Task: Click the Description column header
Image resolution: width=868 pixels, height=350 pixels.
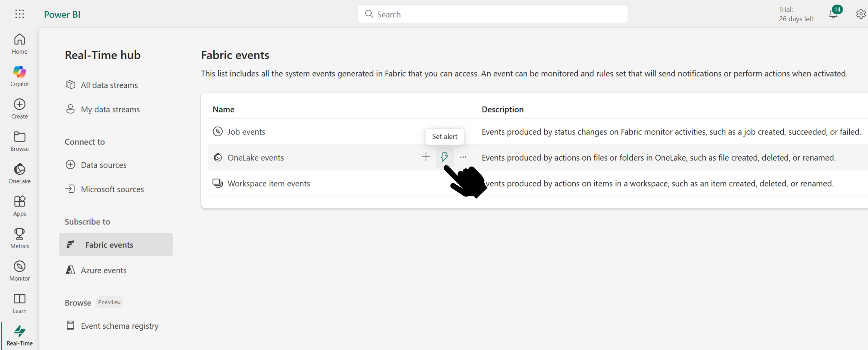Action: (503, 109)
